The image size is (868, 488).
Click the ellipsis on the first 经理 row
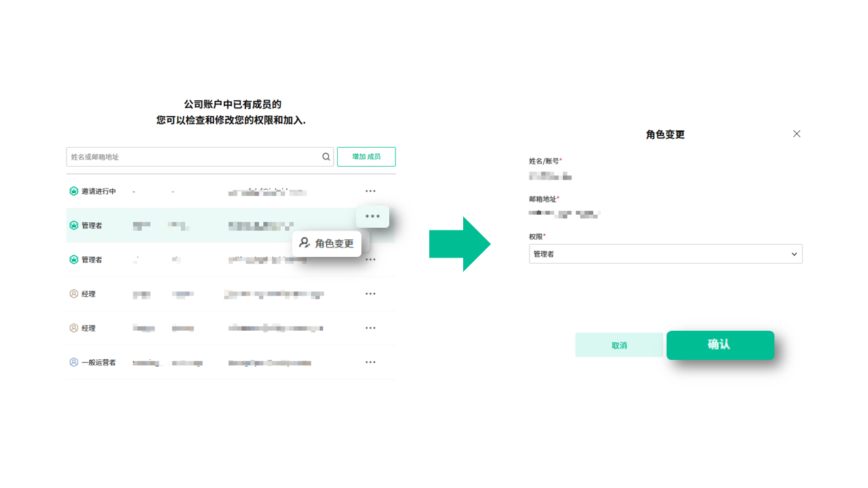370,293
